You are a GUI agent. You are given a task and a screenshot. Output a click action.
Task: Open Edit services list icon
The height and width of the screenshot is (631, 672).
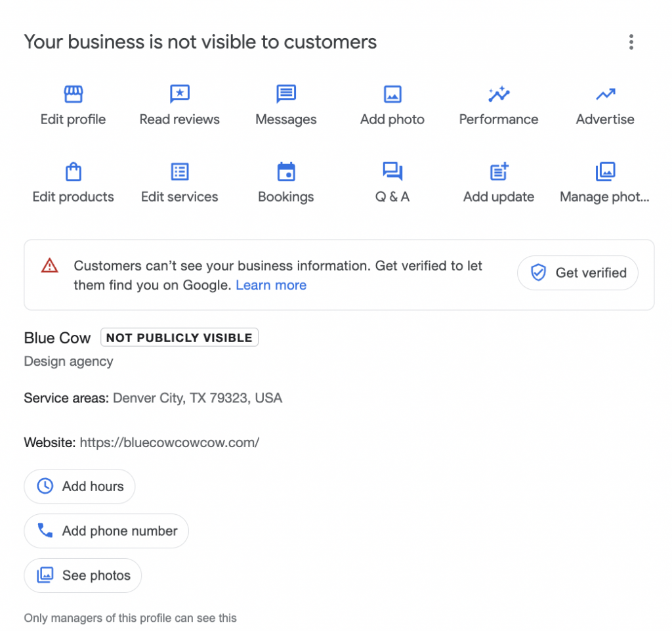[179, 172]
